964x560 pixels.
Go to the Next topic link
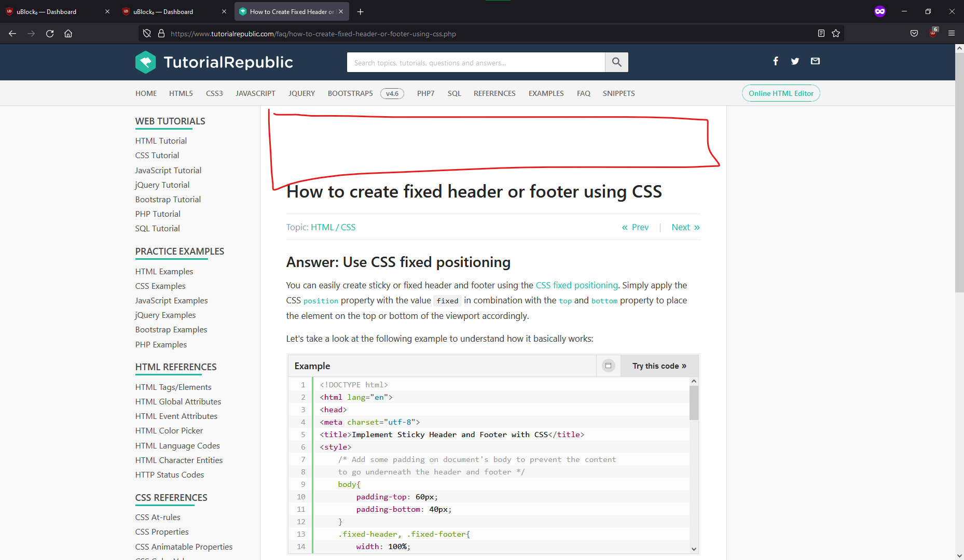click(x=686, y=227)
